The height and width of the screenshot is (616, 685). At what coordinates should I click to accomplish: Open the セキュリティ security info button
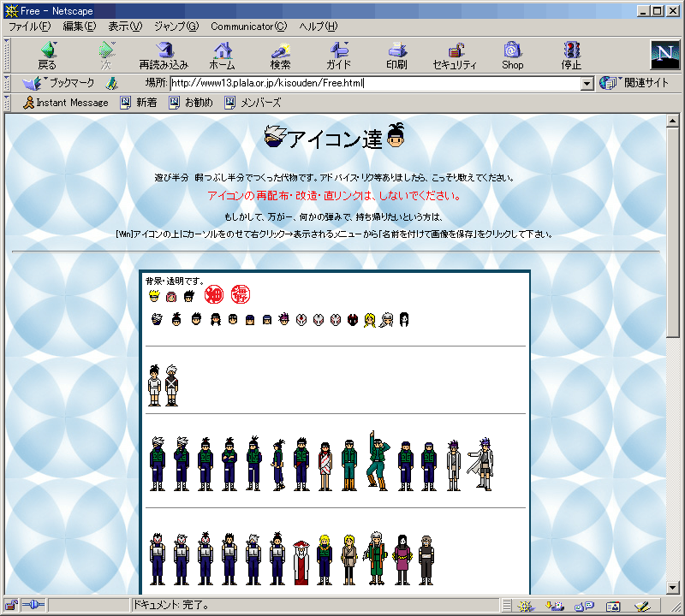pos(455,56)
